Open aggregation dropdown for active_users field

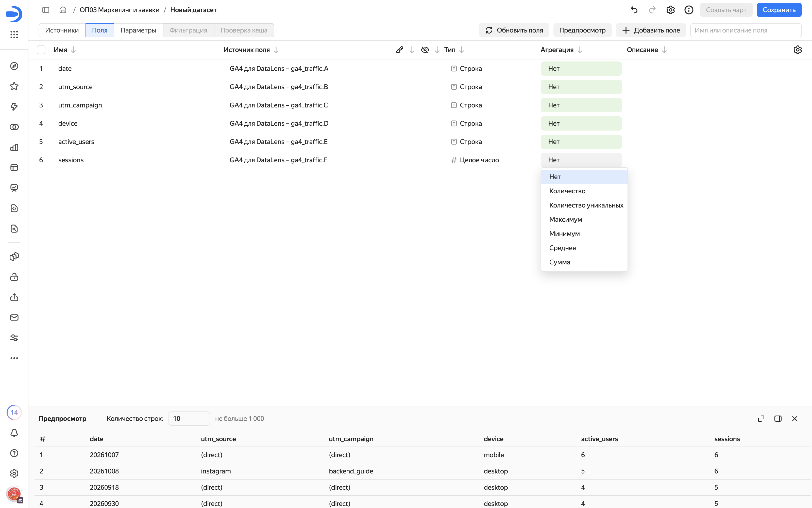[581, 142]
